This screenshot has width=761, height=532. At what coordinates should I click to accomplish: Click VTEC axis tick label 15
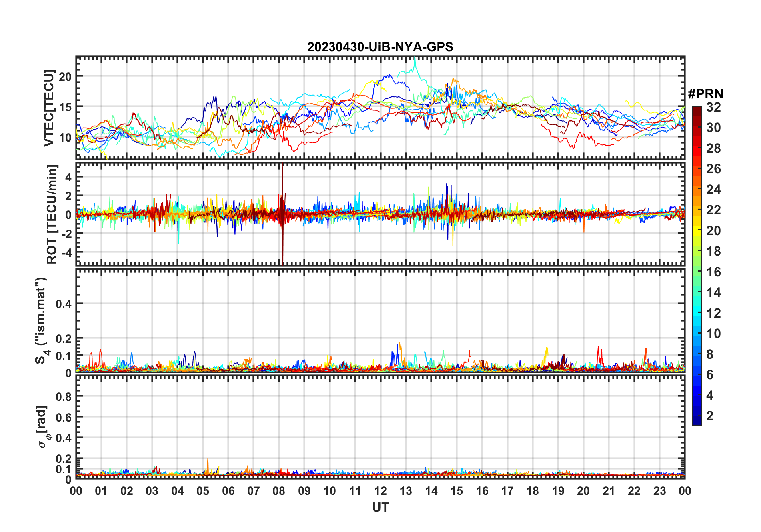click(66, 107)
